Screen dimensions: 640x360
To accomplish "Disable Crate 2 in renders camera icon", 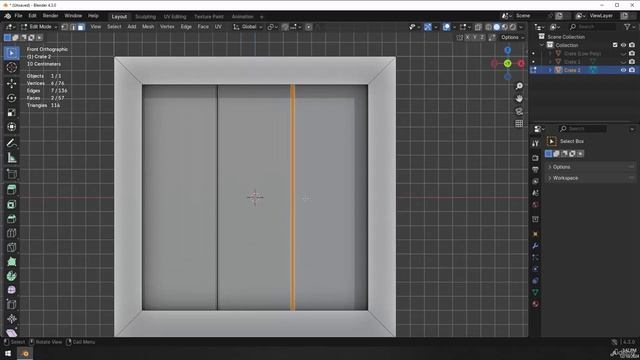I will [632, 70].
